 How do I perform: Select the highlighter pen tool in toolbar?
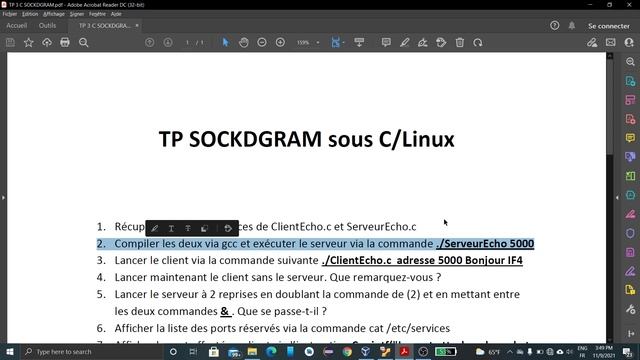404,42
